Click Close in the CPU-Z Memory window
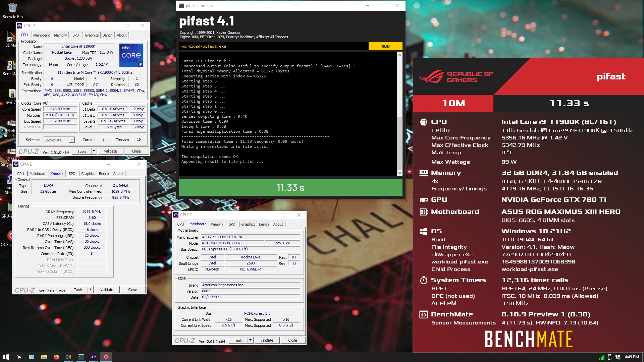Image resolution: width=644 pixels, height=362 pixels. (132, 290)
